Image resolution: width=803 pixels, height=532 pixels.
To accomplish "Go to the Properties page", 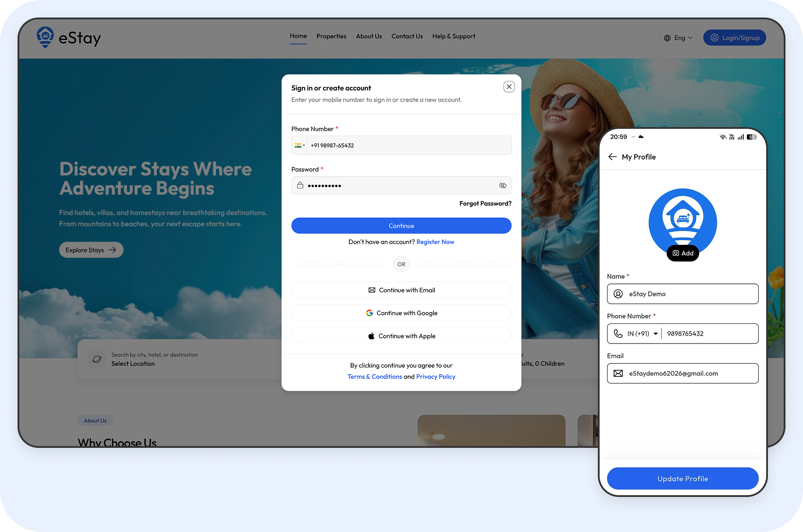I will click(x=331, y=36).
